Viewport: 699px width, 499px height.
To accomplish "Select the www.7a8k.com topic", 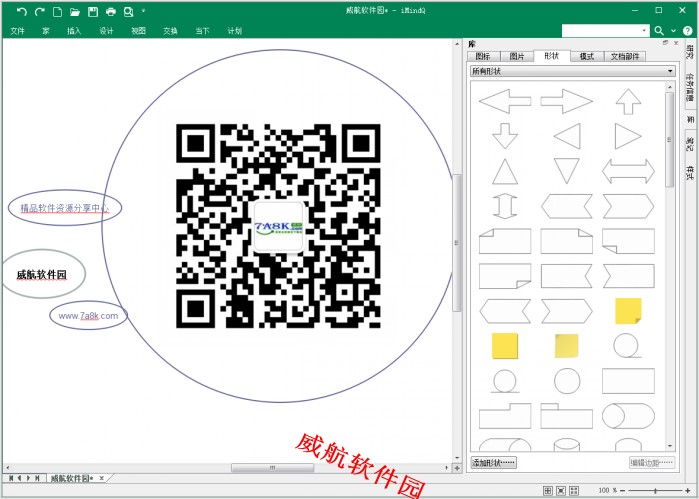I will pyautogui.click(x=88, y=316).
